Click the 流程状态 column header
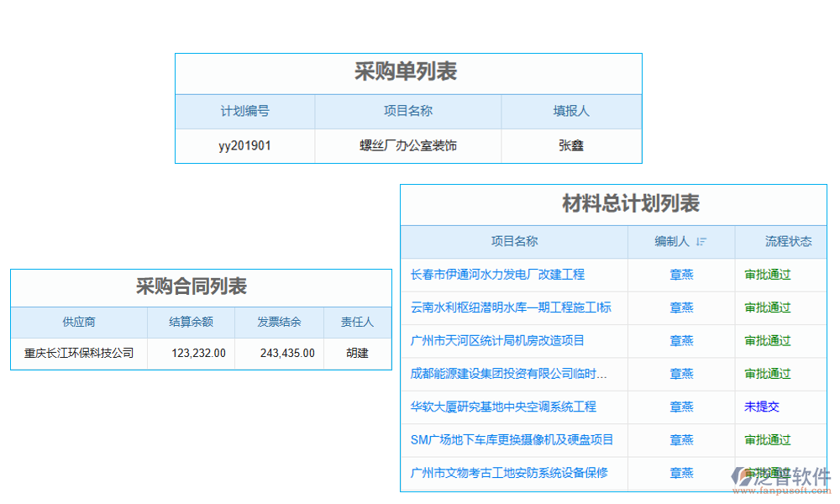The width and height of the screenshot is (840, 504). pyautogui.click(x=780, y=242)
